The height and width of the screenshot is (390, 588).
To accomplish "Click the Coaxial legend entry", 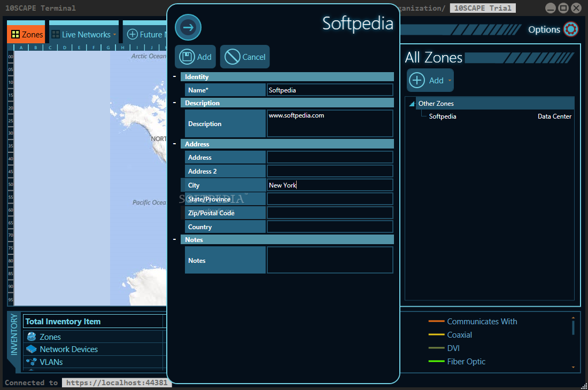I will 459,335.
